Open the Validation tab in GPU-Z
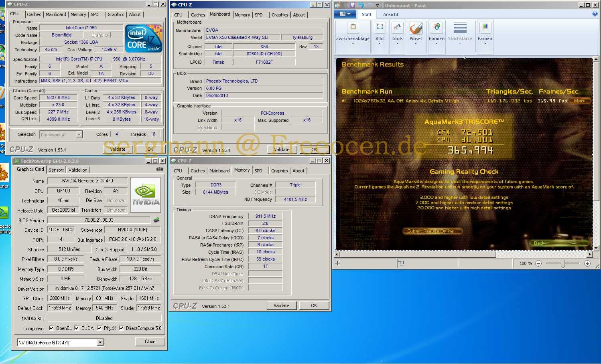601x364 pixels. tap(78, 170)
